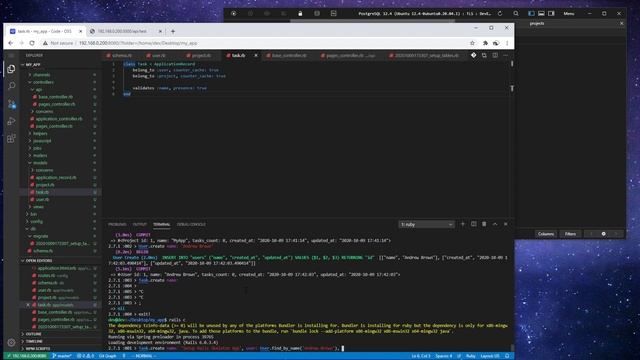Maximize terminal panel with the chevron-up icon
Screen dimensions: 640x360
coord(495,224)
